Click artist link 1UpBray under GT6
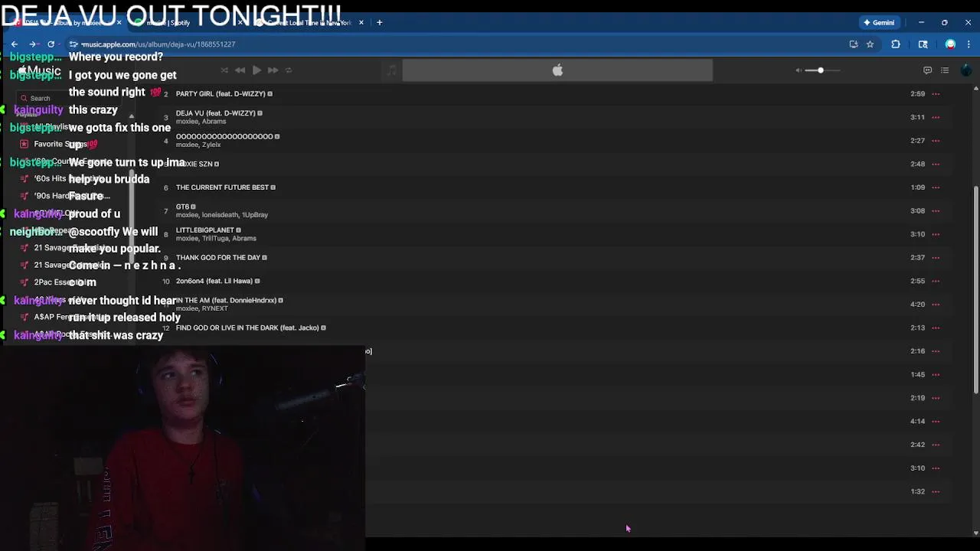Screen dimensions: 980x551 pyautogui.click(x=255, y=215)
